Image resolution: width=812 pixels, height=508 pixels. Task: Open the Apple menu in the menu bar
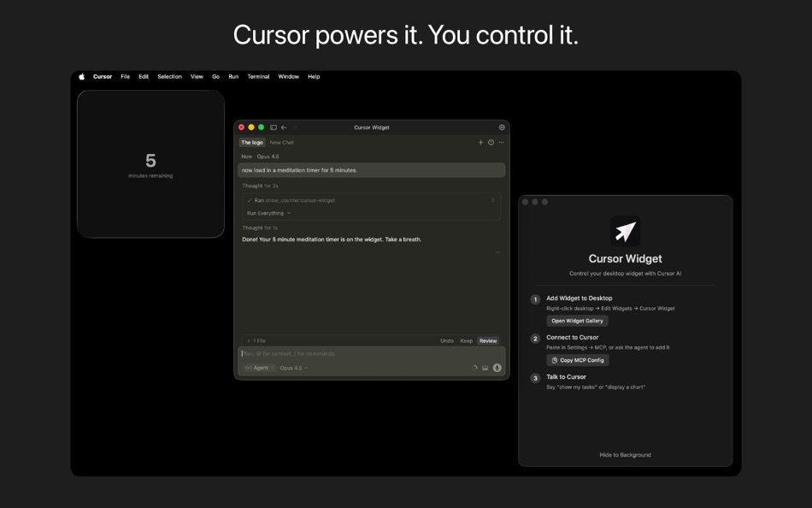pos(80,76)
